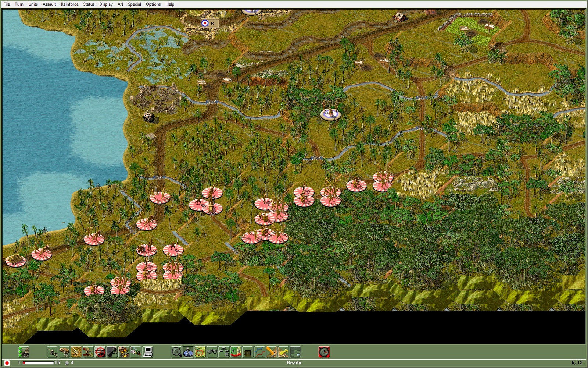
Task: Click the tank with green arrows icon
Action: 24,352
